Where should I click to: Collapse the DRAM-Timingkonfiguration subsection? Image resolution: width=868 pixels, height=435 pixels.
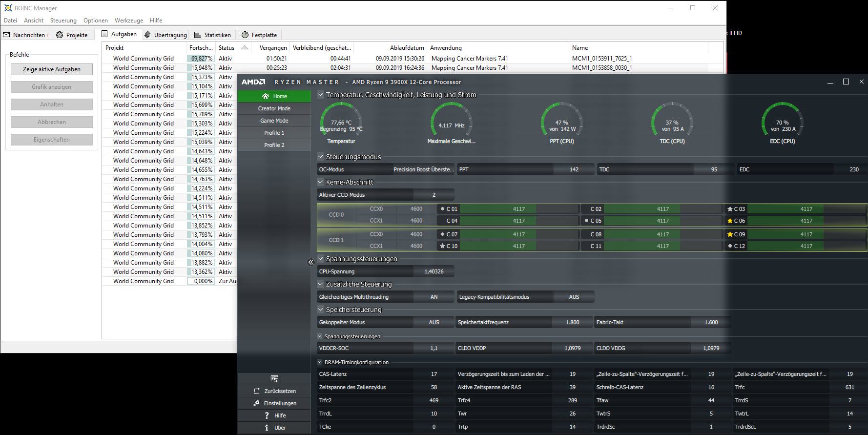coord(320,362)
